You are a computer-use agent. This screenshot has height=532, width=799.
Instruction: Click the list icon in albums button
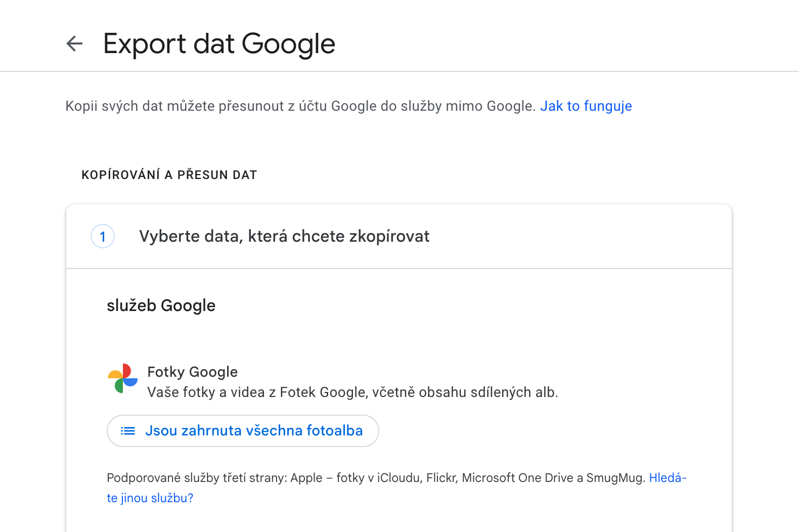click(128, 431)
